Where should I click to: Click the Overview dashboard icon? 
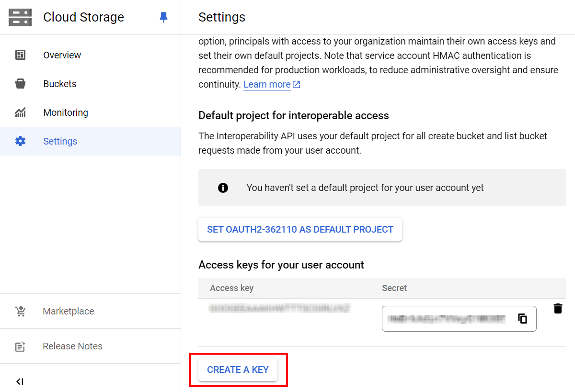pos(20,55)
